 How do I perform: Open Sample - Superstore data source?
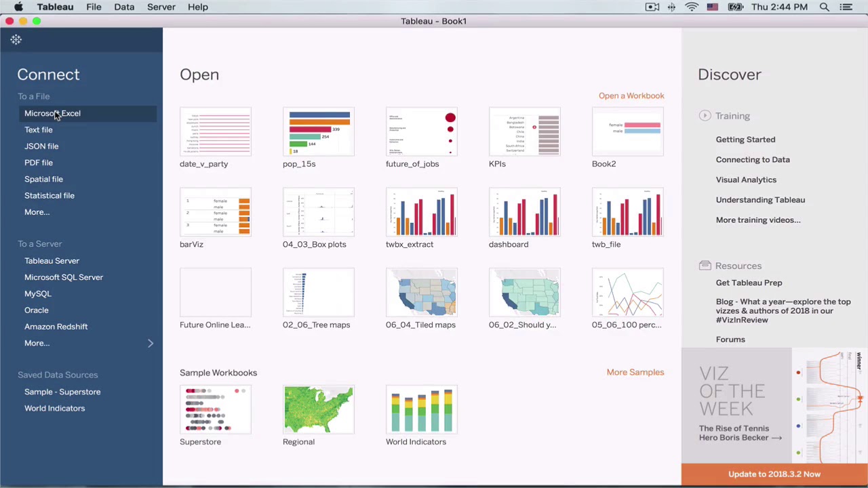pos(62,392)
